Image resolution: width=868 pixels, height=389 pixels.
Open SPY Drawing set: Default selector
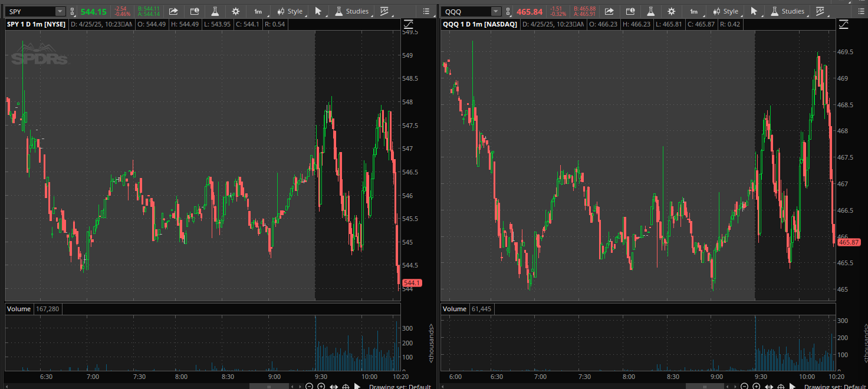point(400,387)
